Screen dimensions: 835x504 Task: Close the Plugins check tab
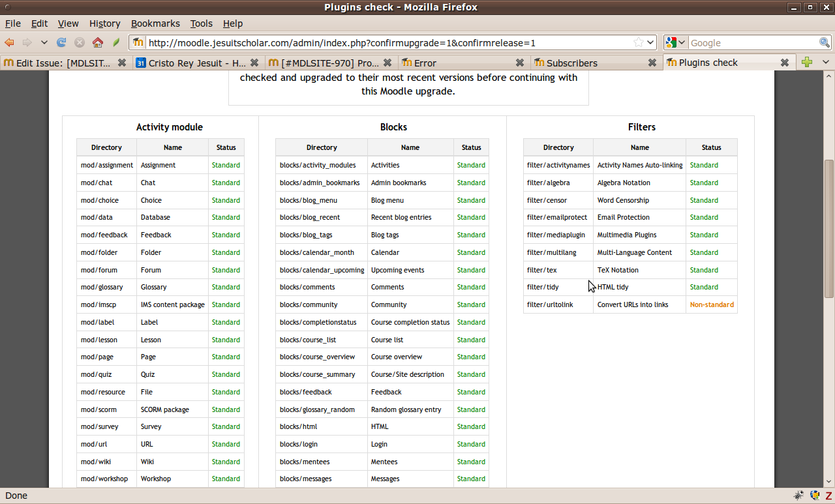pos(785,63)
